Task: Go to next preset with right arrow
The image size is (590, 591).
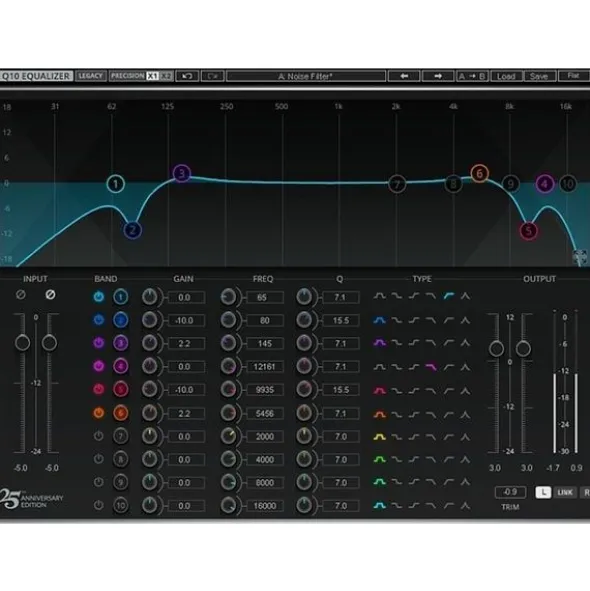Action: 437,76
